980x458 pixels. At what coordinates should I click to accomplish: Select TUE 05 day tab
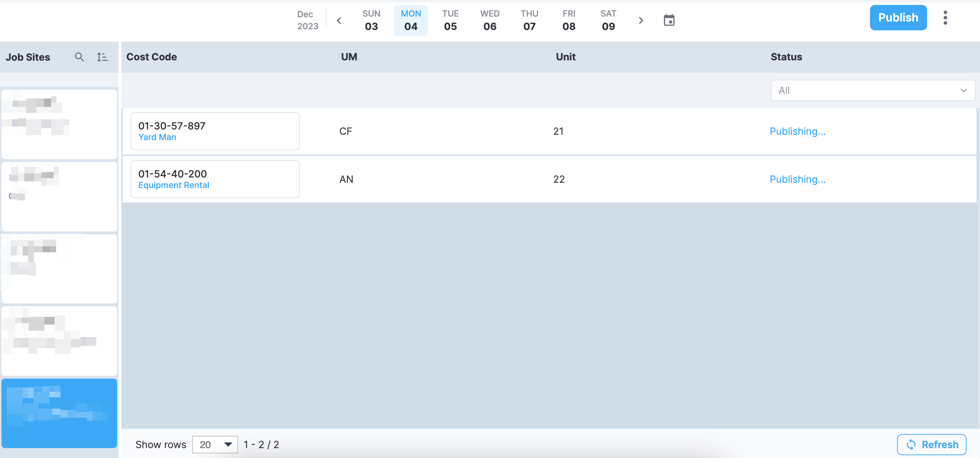coord(450,20)
